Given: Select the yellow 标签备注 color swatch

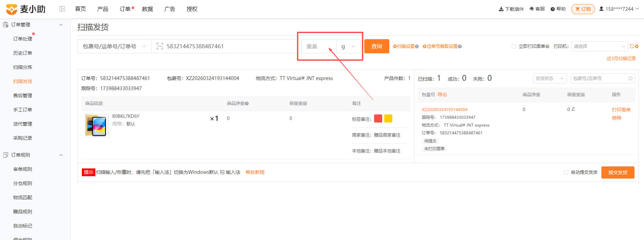Looking at the screenshot, I should pyautogui.click(x=388, y=118).
